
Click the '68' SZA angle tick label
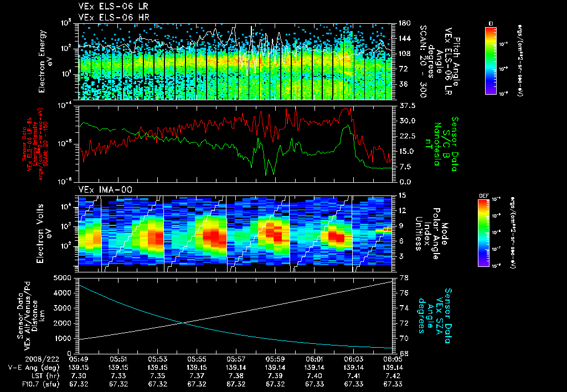(404, 354)
